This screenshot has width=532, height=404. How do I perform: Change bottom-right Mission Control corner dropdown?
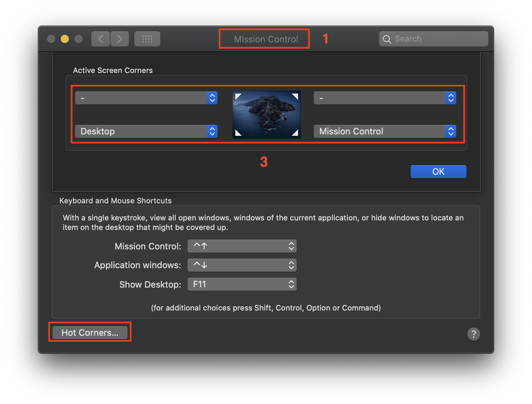click(x=385, y=131)
